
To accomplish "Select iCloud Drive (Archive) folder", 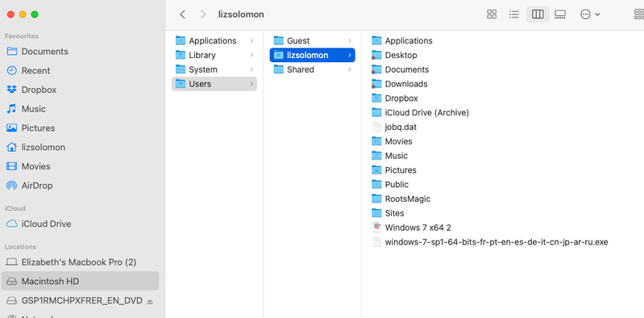I will pyautogui.click(x=420, y=112).
